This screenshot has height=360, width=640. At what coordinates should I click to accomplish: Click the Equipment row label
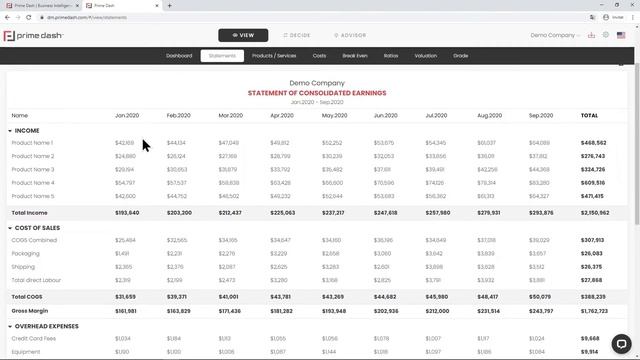coord(26,352)
